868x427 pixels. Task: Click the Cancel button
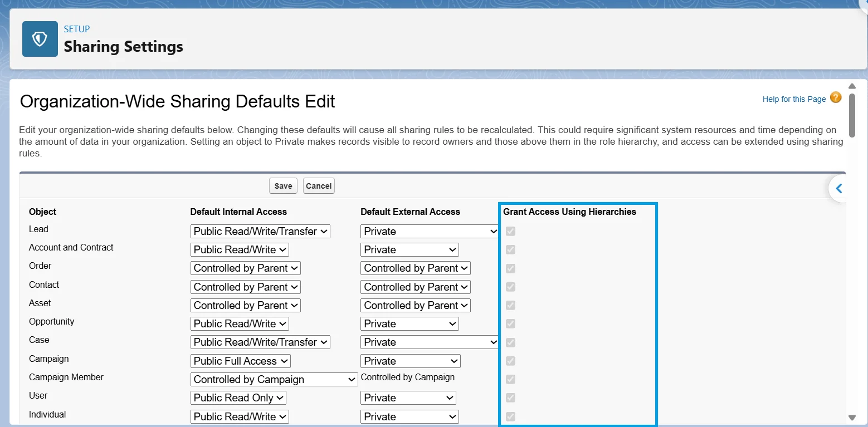319,186
